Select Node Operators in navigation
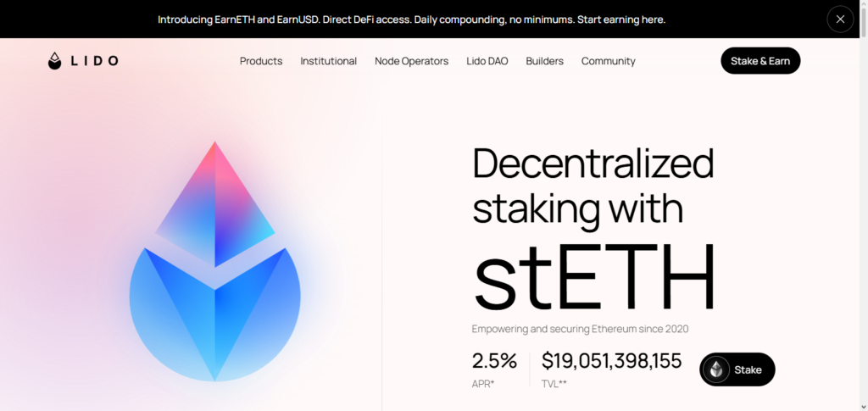Viewport: 868px width, 411px height. click(x=411, y=61)
